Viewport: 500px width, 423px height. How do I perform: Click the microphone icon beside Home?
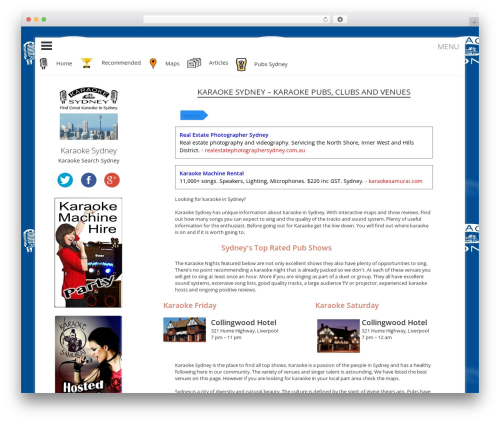coord(43,63)
